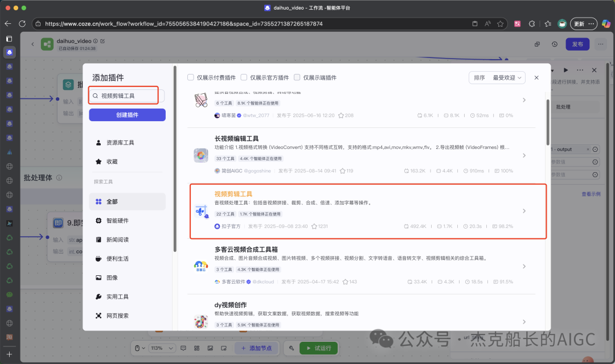This screenshot has height=364, width=615.
Task: Select the 新闻阅读 category
Action: [127, 239]
